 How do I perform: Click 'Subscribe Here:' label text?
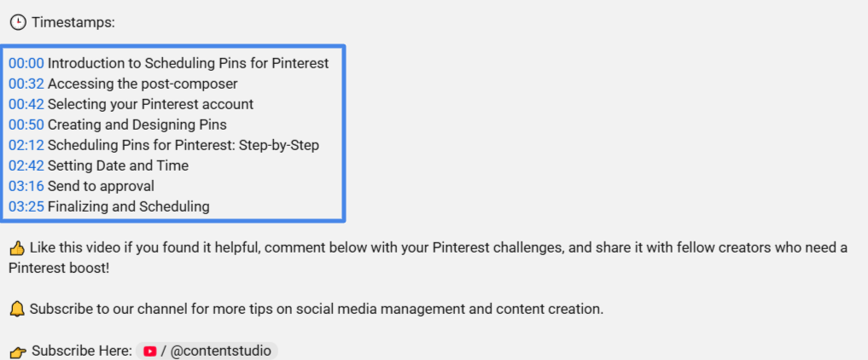click(x=82, y=351)
